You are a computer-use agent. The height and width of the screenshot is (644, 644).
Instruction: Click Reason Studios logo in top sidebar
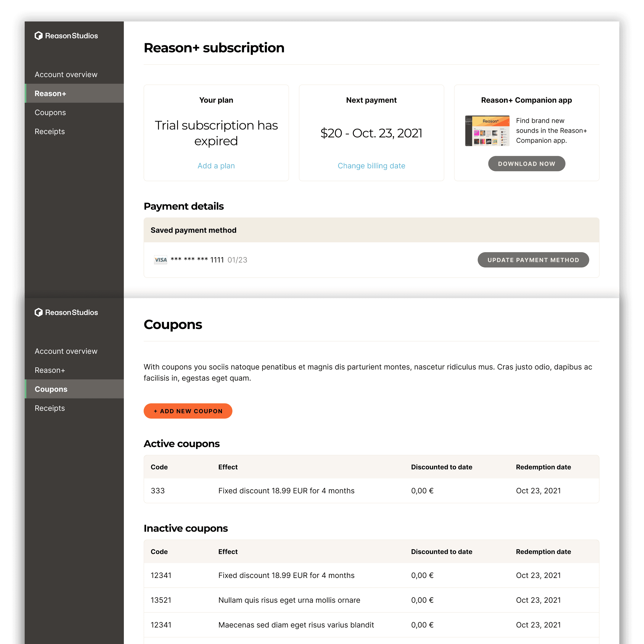tap(66, 36)
